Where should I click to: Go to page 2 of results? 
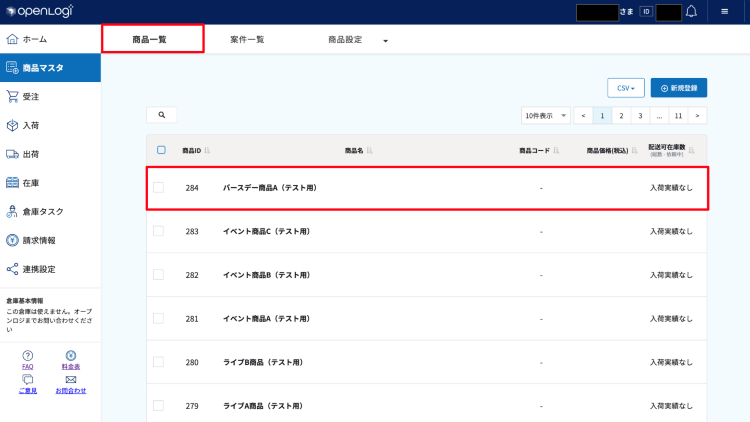[621, 116]
